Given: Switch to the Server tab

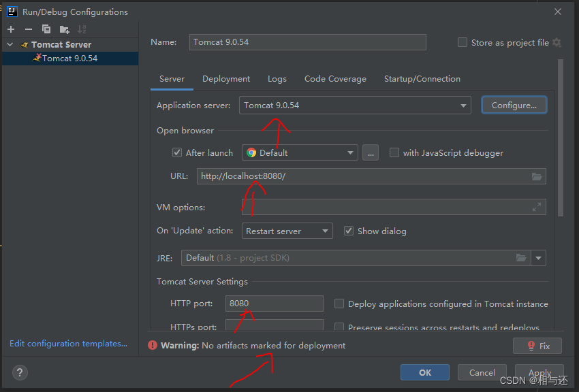Looking at the screenshot, I should coord(172,79).
